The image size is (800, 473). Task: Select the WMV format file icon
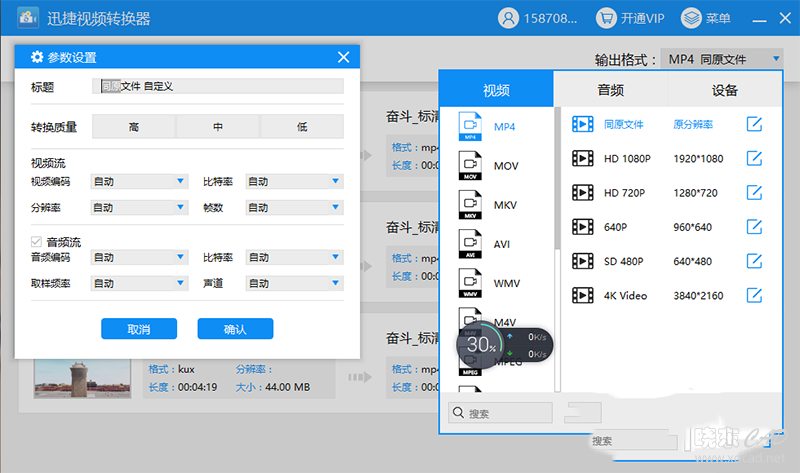(x=470, y=283)
